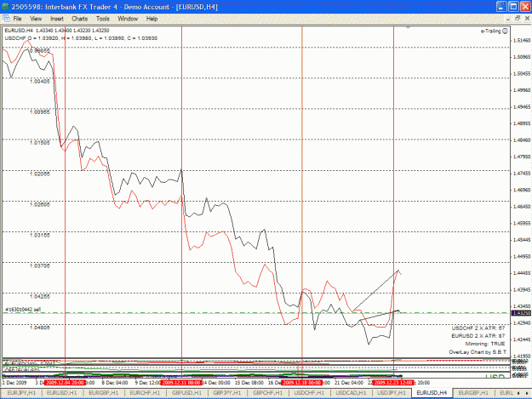Screen dimensions: 532x399
Task: Click the 'Mirroring: TRUE' text
Action: (x=485, y=344)
